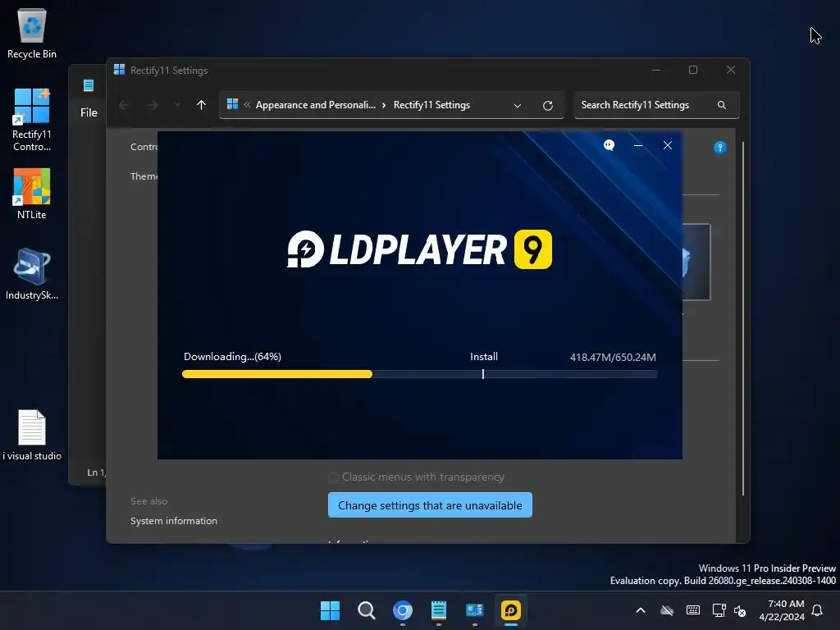Focus the Search Rectify11 Settings field
The height and width of the screenshot is (630, 840).
[656, 105]
